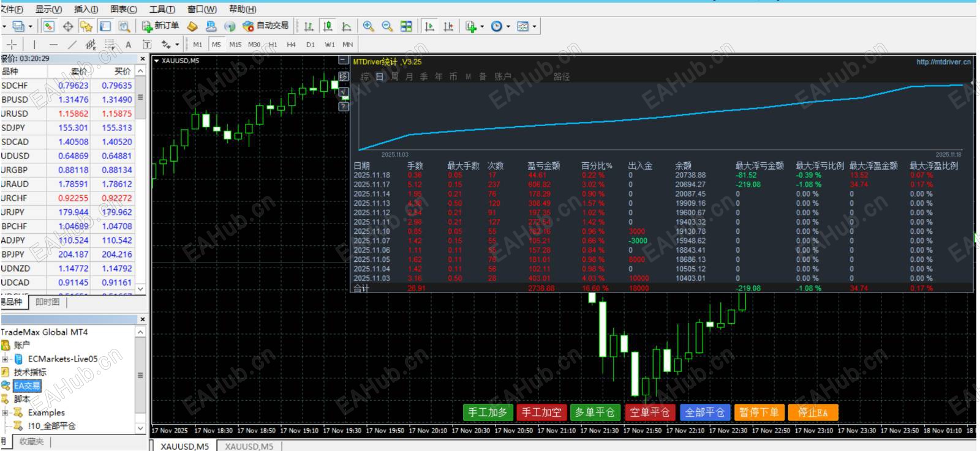The image size is (980, 451).
Task: Switch to M30 timeframe
Action: tap(254, 44)
